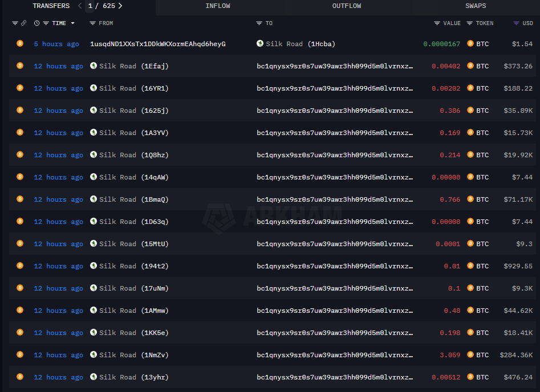The width and height of the screenshot is (540, 392).
Task: Go to previous transfers page
Action: click(x=80, y=6)
